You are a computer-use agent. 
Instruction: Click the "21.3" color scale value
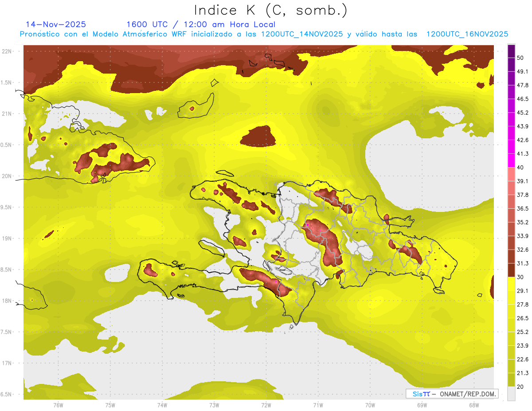coord(522,373)
